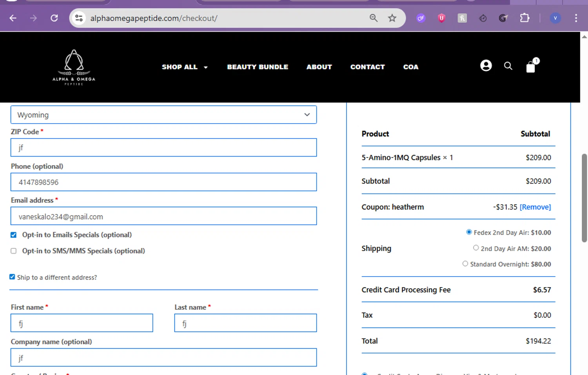This screenshot has height=375, width=588.
Task: Open the red shield uBlock extension
Action: click(x=442, y=18)
